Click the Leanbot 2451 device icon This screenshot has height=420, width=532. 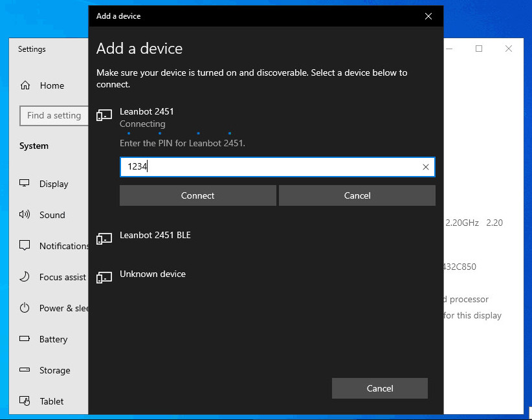[104, 115]
